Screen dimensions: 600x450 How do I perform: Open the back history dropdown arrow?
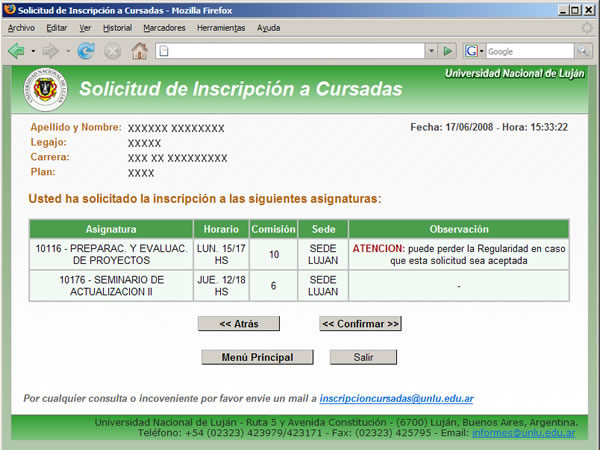coord(32,50)
